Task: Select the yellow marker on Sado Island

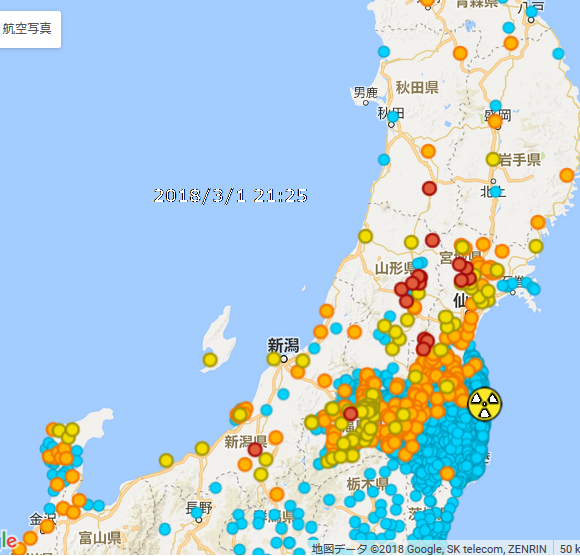Action: (x=210, y=360)
